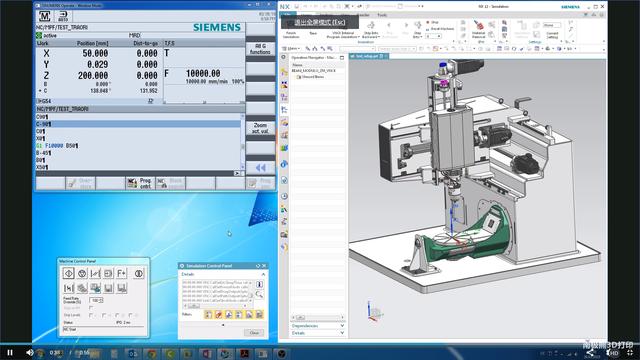The image size is (640, 360).
Task: Toggle the second Skip Levels checkbox
Action: coord(104,315)
